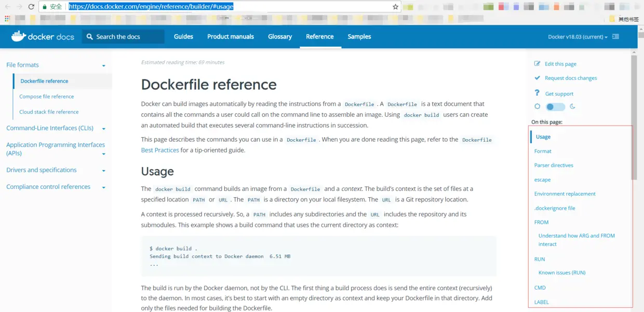This screenshot has width=644, height=312.
Task: Expand Application Programming Interfaces section
Action: [x=104, y=154]
